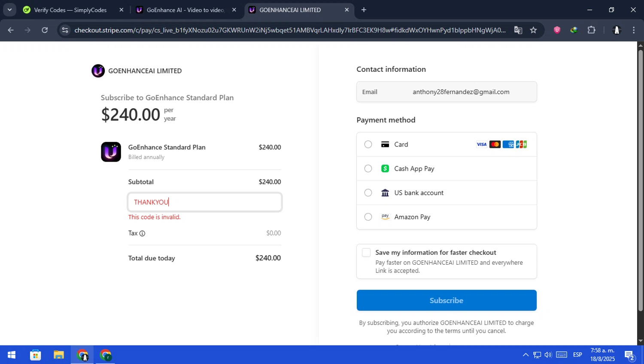Open the Chrome three-dot menu
The height and width of the screenshot is (364, 644).
[634, 30]
